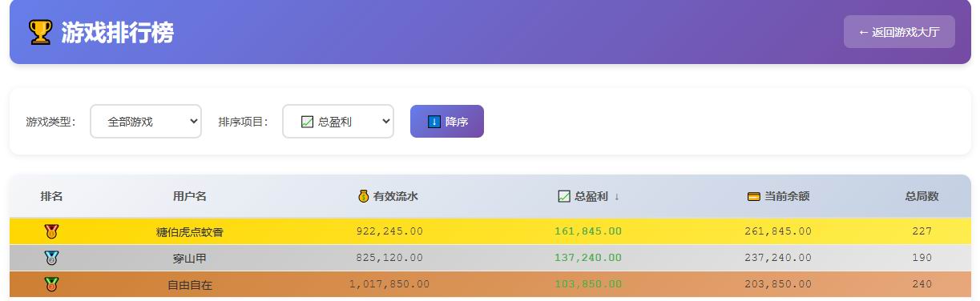Click the trophy icon beside 游戏排行榜

(40, 32)
